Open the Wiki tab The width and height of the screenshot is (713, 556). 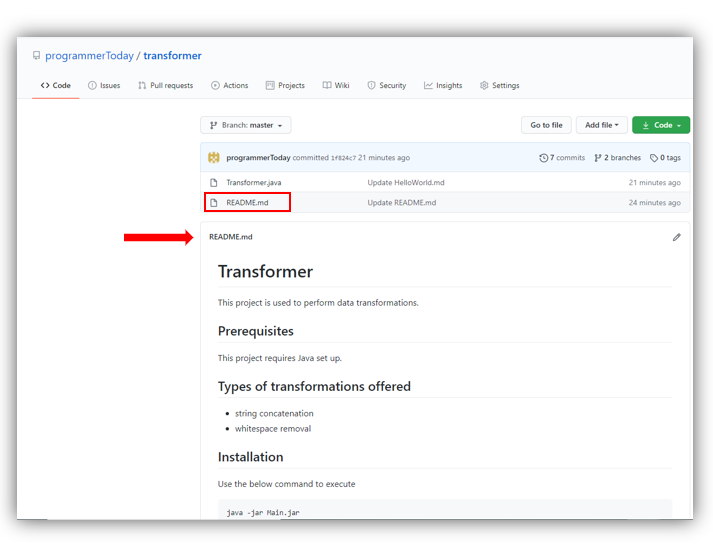(336, 85)
